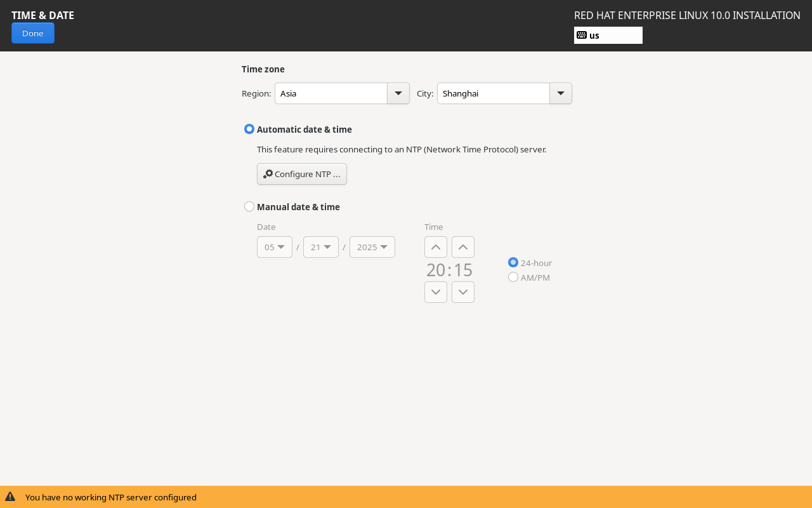The height and width of the screenshot is (508, 812).
Task: Decrease hours with down arrow
Action: (436, 292)
